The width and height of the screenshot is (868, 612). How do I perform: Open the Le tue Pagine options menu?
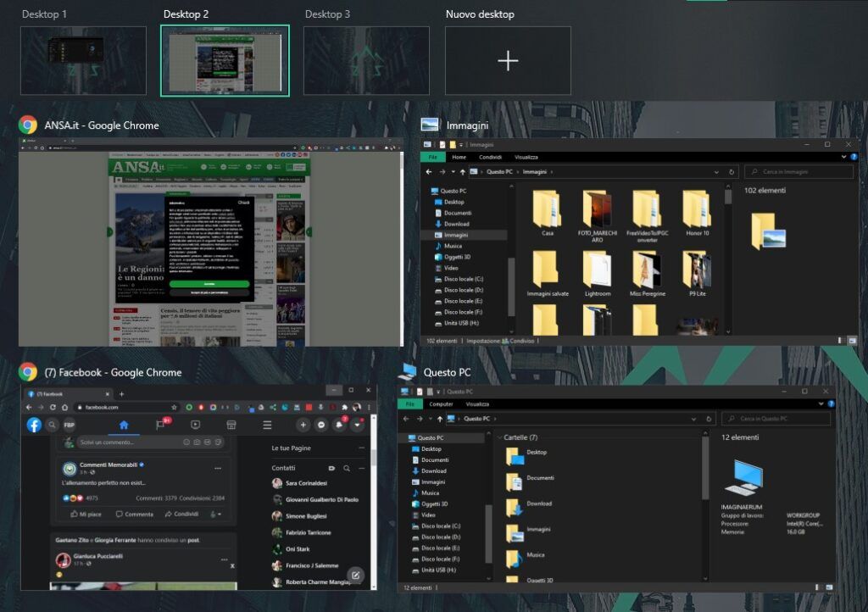pos(361,448)
